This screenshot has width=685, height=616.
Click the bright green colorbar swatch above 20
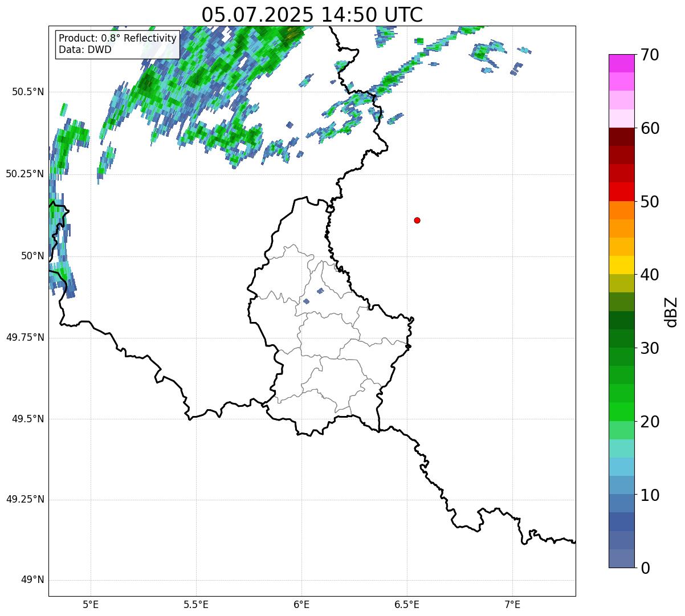pyautogui.click(x=622, y=412)
